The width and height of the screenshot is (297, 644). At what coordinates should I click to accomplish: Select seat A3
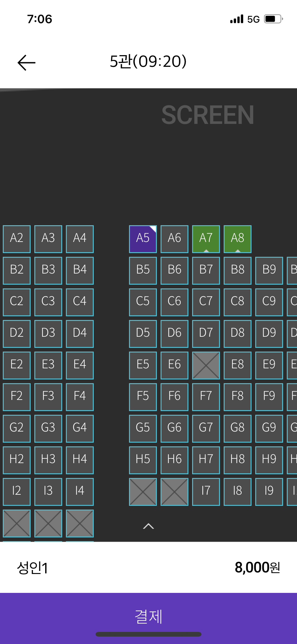click(x=48, y=239)
